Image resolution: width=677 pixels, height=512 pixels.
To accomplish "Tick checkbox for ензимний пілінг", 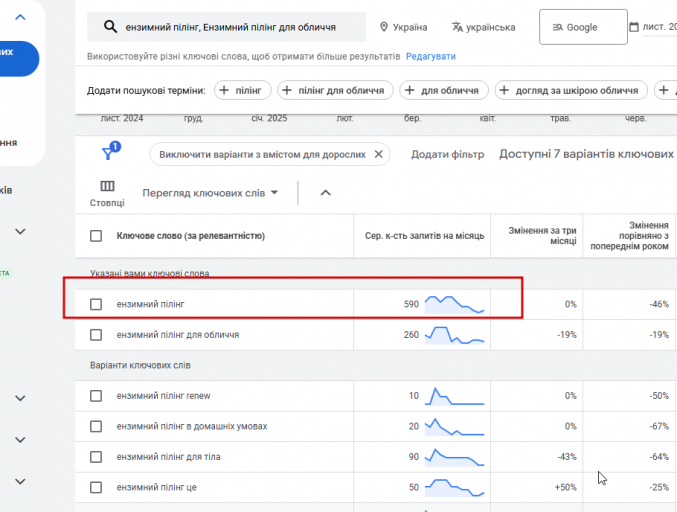I will click(96, 304).
